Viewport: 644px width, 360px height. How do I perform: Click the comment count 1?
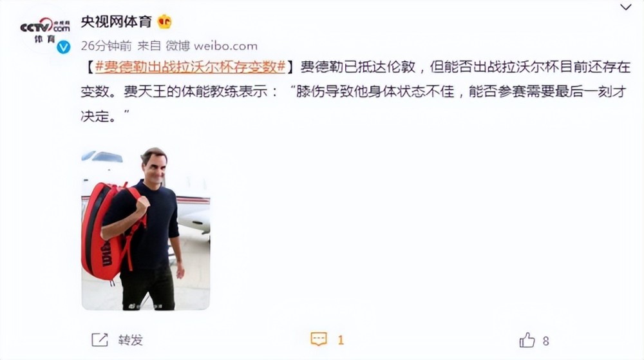pyautogui.click(x=341, y=340)
